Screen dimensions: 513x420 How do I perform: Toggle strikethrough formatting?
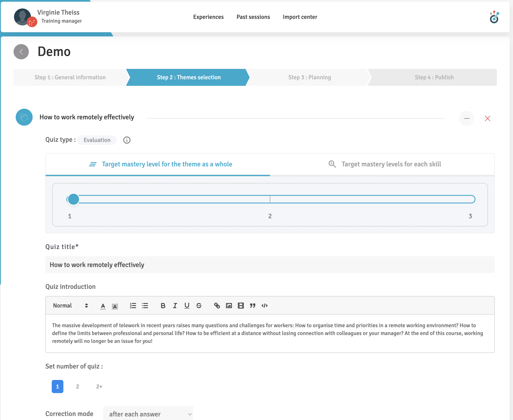click(199, 306)
